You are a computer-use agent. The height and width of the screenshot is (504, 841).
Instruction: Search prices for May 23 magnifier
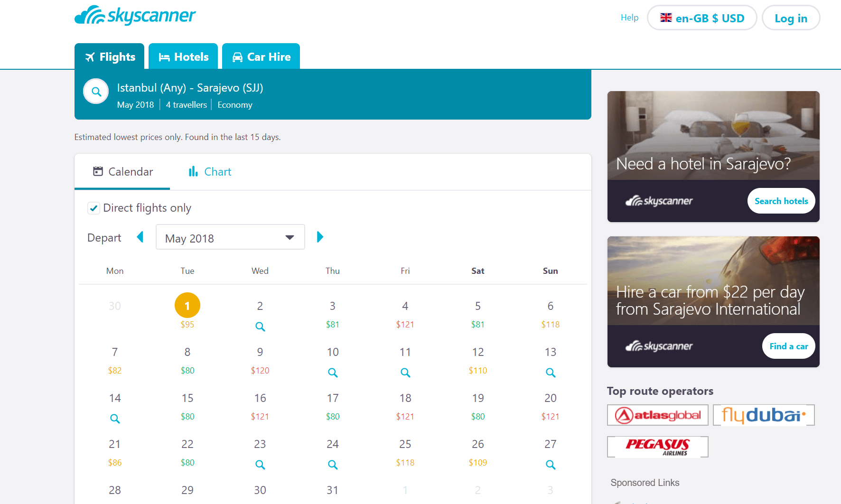coord(260,465)
